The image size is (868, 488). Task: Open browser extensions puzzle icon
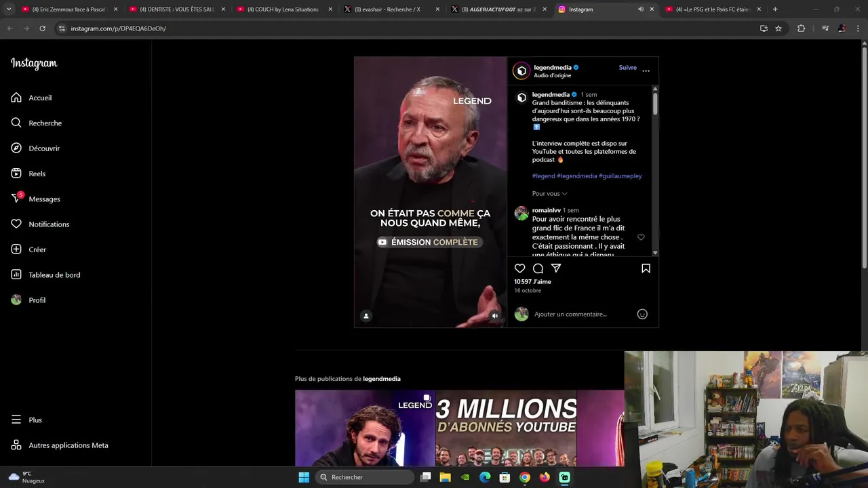(801, 28)
